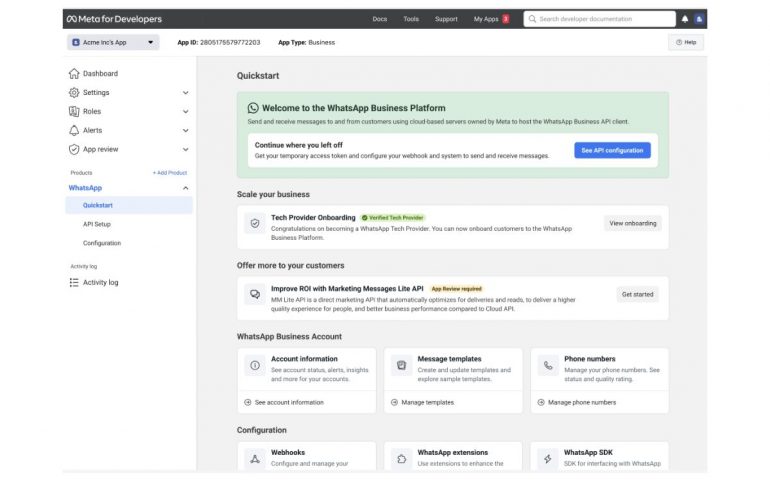
Task: Focus the Search developer documentation field
Action: coord(599,19)
